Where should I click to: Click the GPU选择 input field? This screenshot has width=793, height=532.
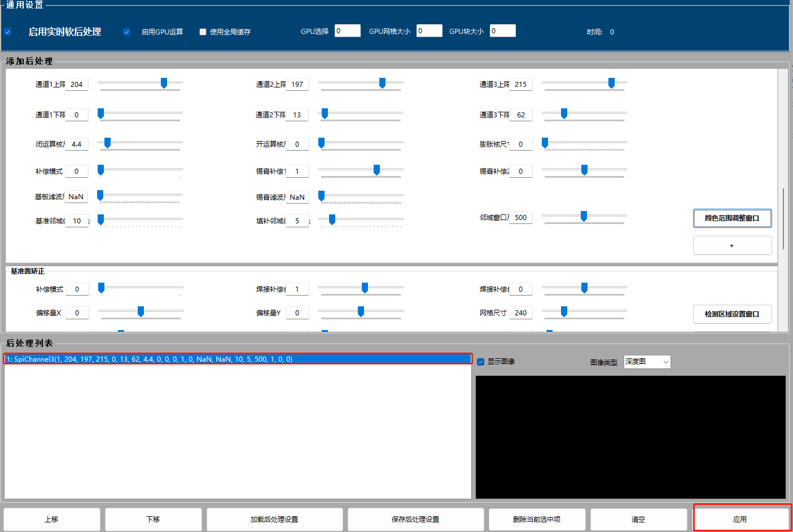347,30
